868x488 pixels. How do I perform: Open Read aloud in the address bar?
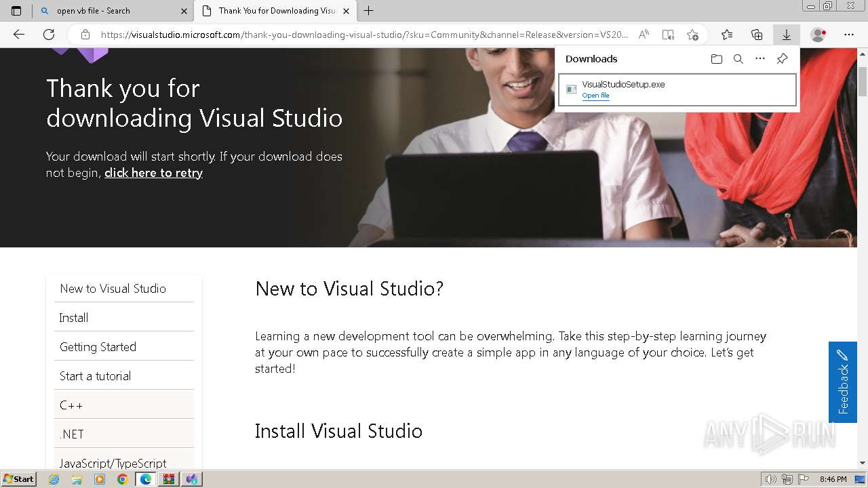644,35
